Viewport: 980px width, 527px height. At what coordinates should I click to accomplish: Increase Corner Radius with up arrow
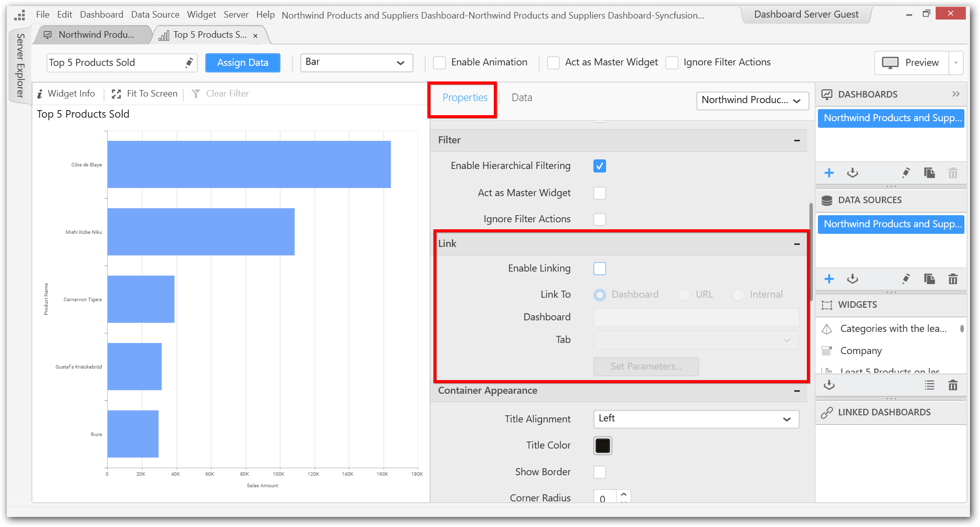624,494
